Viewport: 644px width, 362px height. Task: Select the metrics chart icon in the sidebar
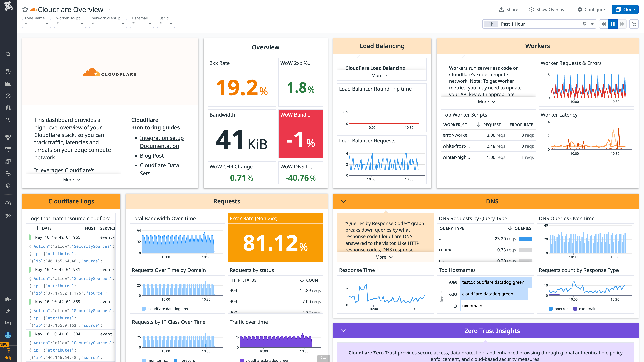click(8, 84)
